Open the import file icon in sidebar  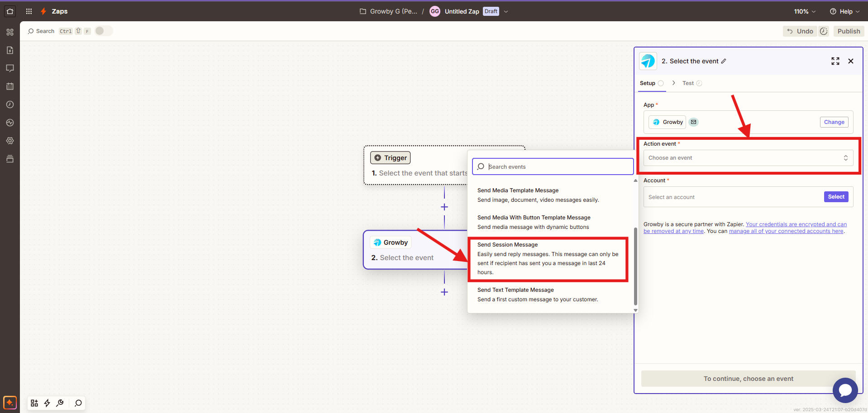[10, 50]
